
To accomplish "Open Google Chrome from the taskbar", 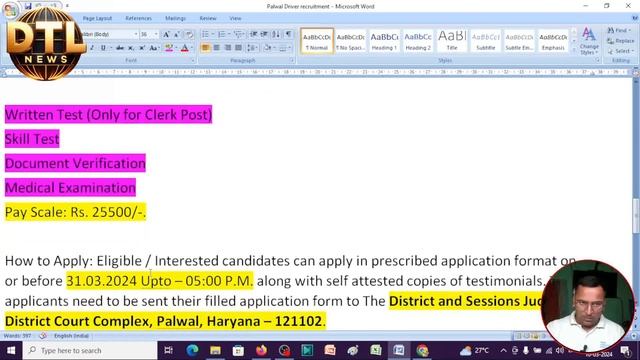I will pos(422,350).
